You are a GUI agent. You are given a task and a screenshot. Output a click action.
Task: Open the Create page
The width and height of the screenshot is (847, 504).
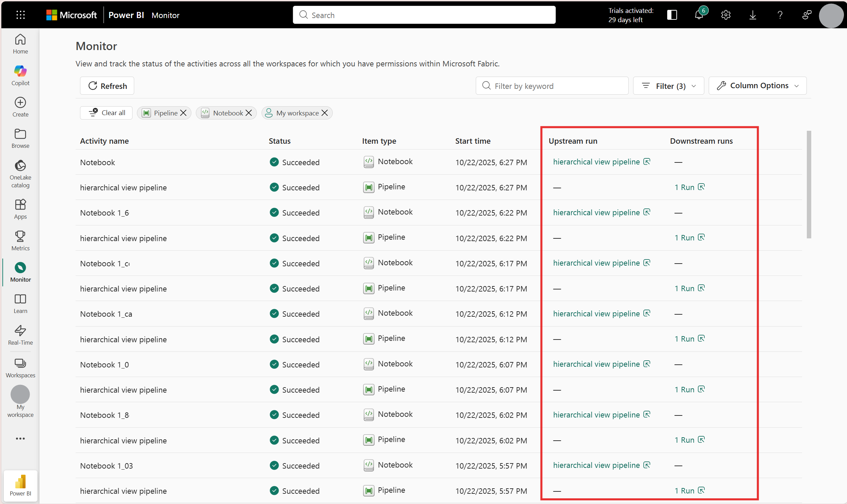point(20,107)
